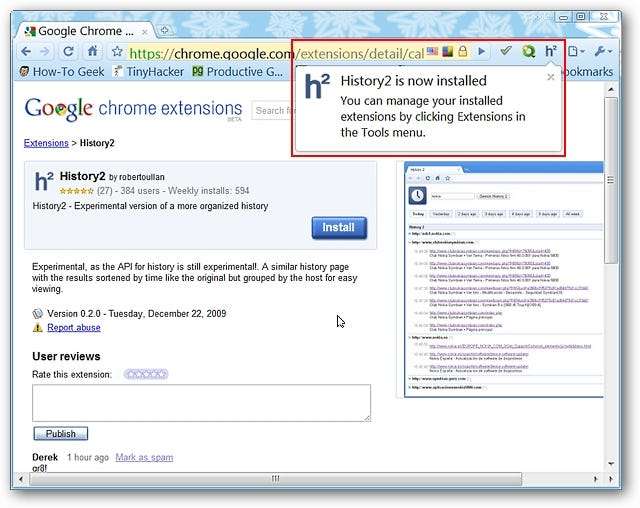Click the Google chrome extensions logo
640x508 pixels.
133,109
